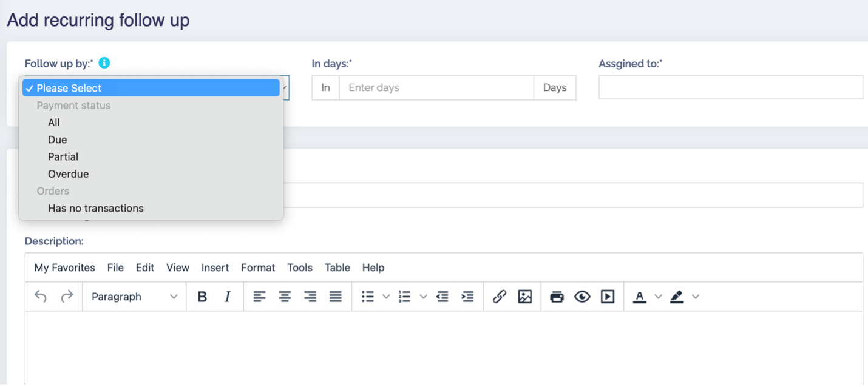The height and width of the screenshot is (387, 868).
Task: Select Overdue from payment status list
Action: click(68, 174)
